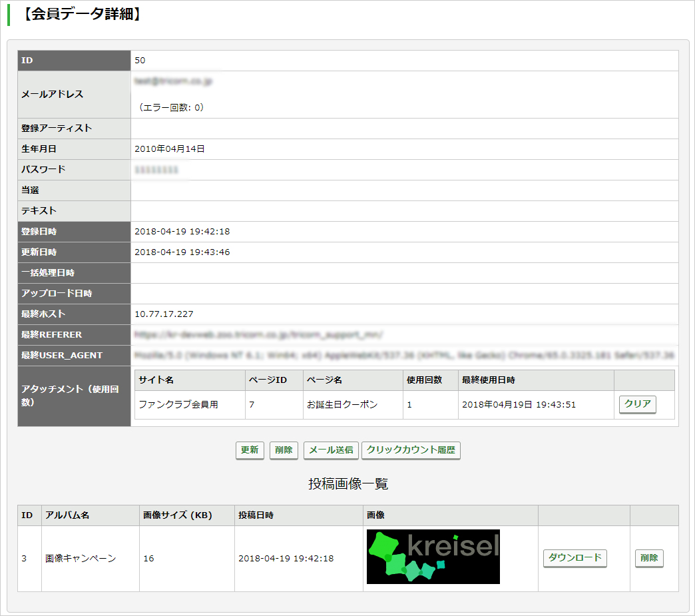695x616 pixels.
Task: Download the 画像キャンペーン image
Action: coord(575,558)
